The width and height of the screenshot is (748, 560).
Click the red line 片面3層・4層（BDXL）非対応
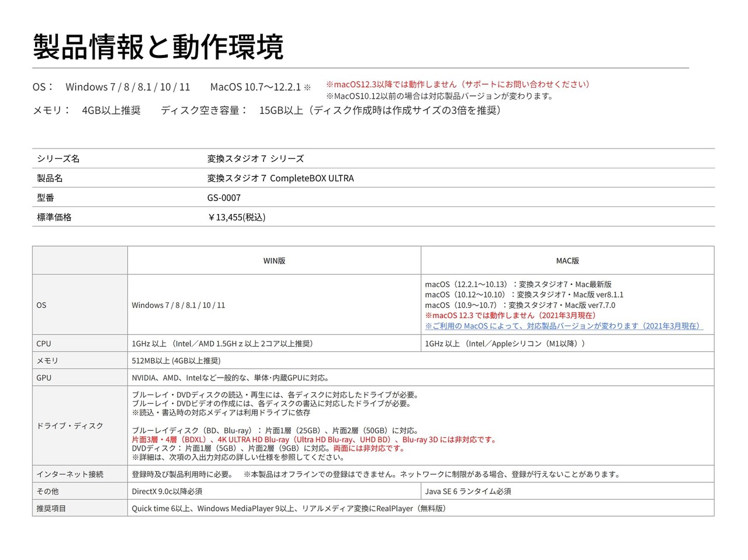coord(314,440)
